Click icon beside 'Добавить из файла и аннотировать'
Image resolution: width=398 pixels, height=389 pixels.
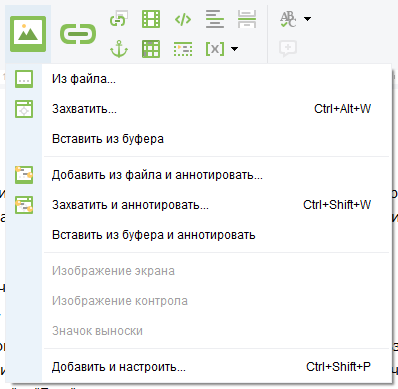24,175
